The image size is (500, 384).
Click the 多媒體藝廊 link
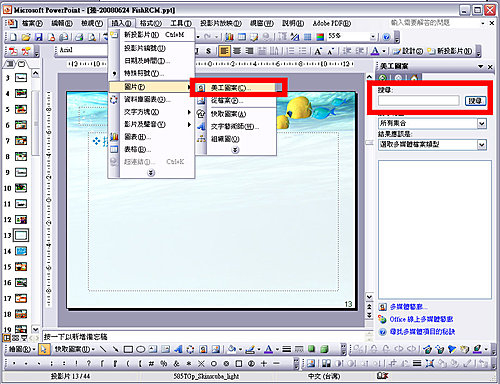pyautogui.click(x=408, y=307)
